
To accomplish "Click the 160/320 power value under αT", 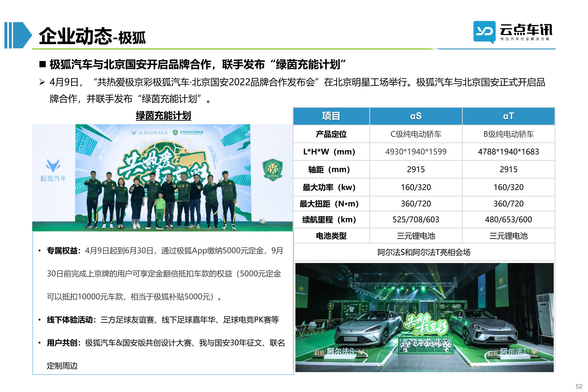I will (509, 187).
